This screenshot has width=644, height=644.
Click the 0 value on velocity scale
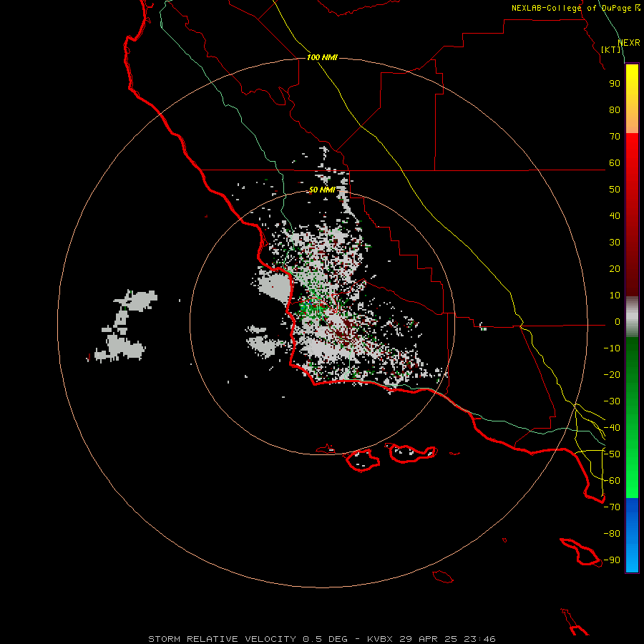click(618, 322)
